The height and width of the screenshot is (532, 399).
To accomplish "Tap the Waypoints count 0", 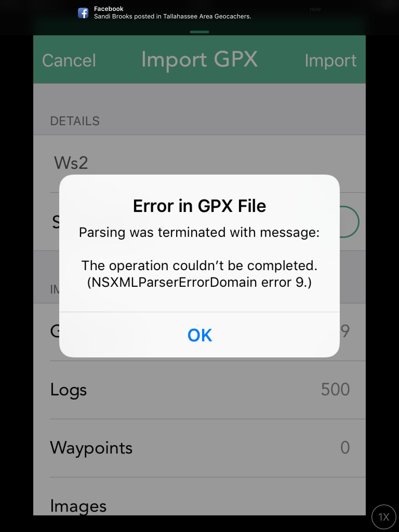I will (345, 448).
